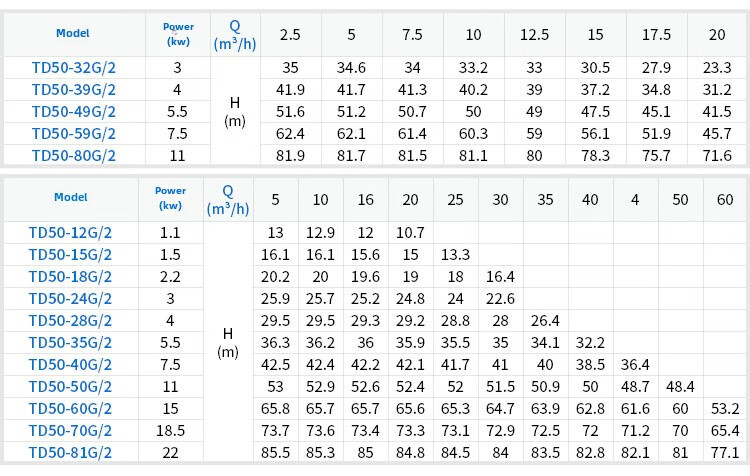Viewport: 750px width, 476px height.
Task: Click the 18.5 power value for TD50-70G/2
Action: (x=170, y=430)
